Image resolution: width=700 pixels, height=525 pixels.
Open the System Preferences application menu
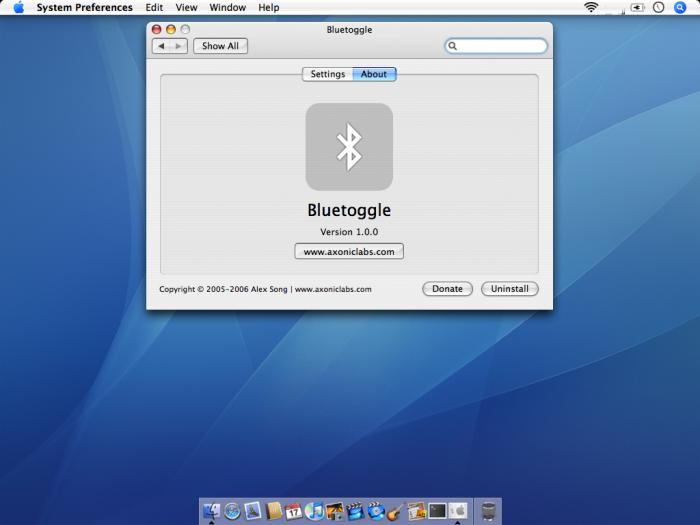tap(84, 8)
